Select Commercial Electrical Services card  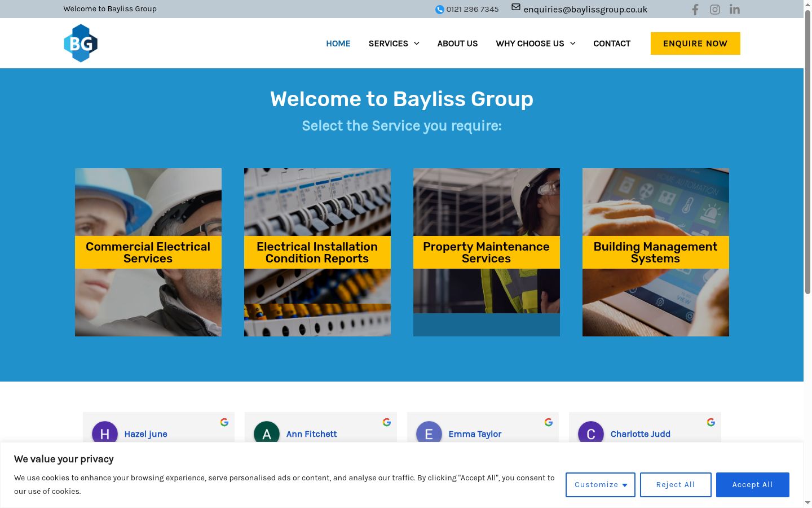click(x=148, y=252)
